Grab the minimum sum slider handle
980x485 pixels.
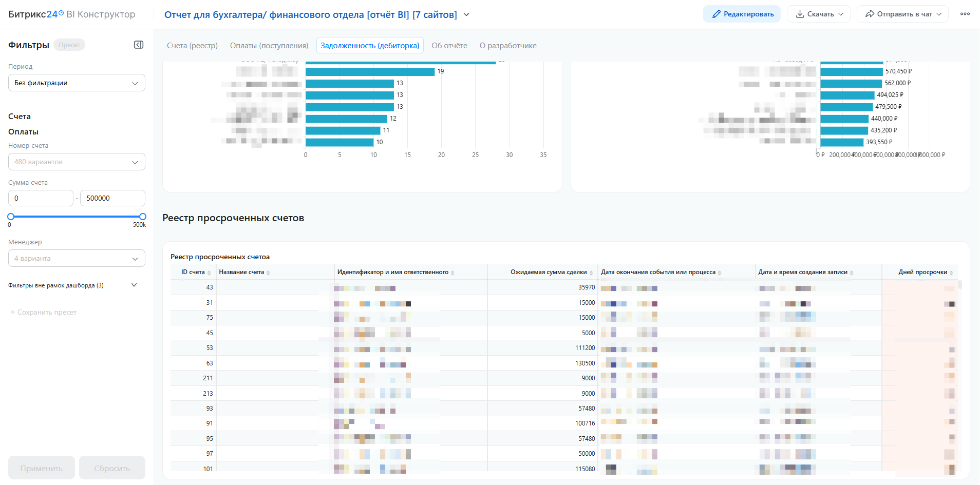pyautogui.click(x=11, y=217)
